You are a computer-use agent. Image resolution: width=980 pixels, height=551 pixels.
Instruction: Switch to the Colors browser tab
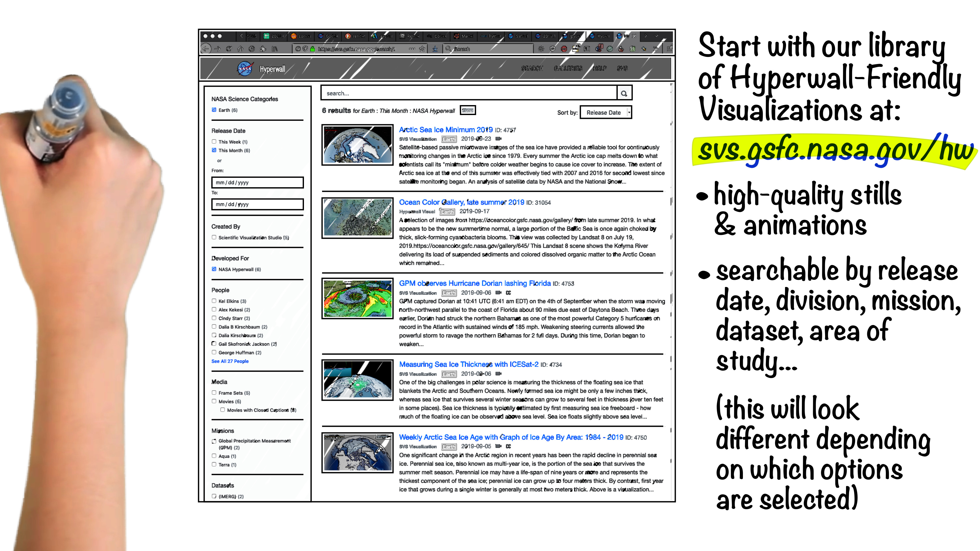click(436, 36)
